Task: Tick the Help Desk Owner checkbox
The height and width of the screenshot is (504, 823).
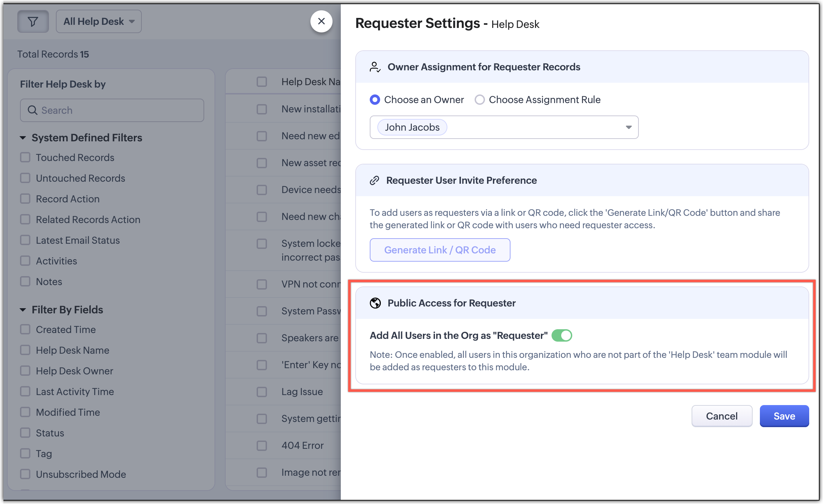Action: coord(25,371)
